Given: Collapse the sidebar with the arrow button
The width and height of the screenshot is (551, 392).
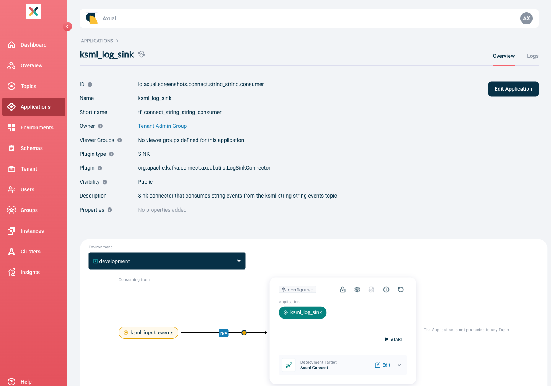Looking at the screenshot, I should tap(67, 26).
